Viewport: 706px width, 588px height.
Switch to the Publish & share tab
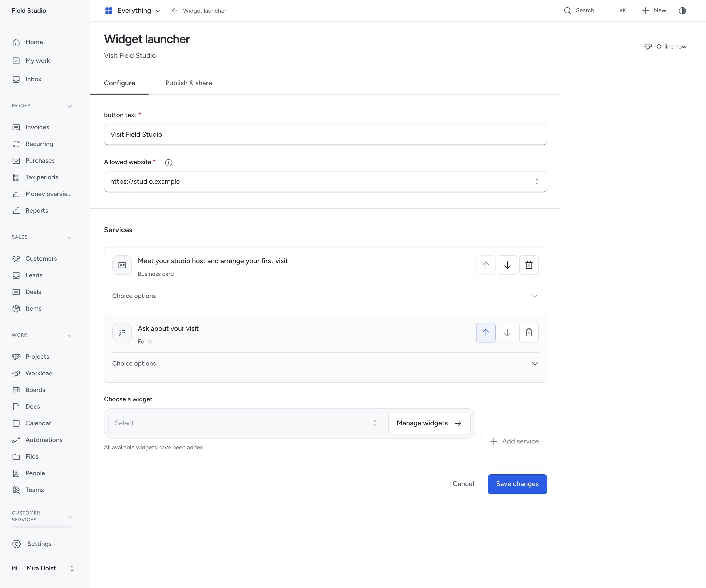coord(189,83)
